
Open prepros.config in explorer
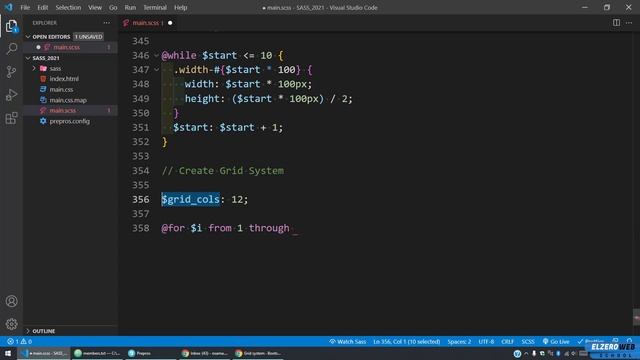(x=69, y=121)
